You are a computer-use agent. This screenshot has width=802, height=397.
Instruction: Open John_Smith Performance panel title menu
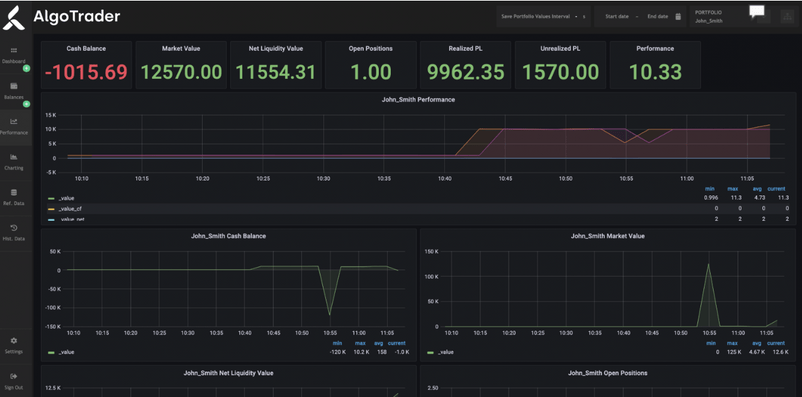418,100
